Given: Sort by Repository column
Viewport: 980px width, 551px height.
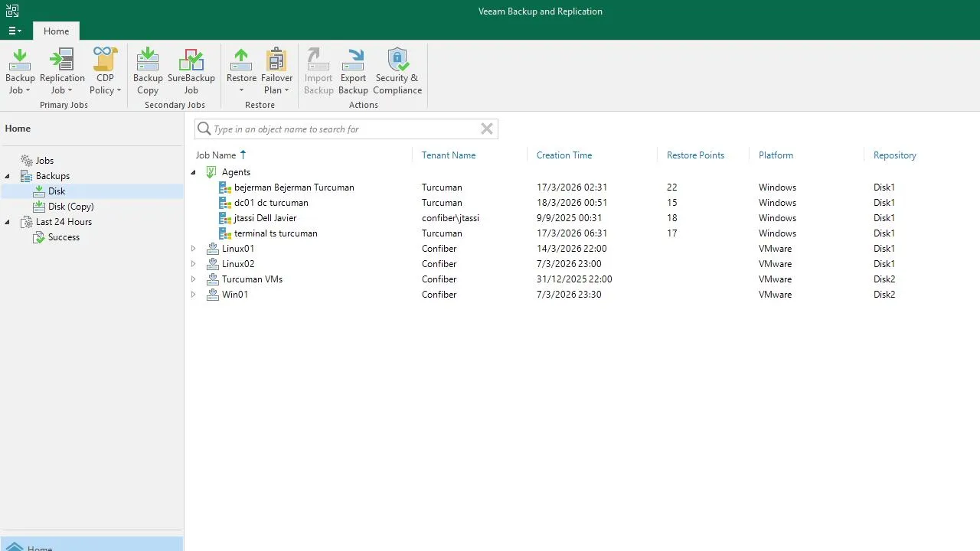Looking at the screenshot, I should [894, 155].
